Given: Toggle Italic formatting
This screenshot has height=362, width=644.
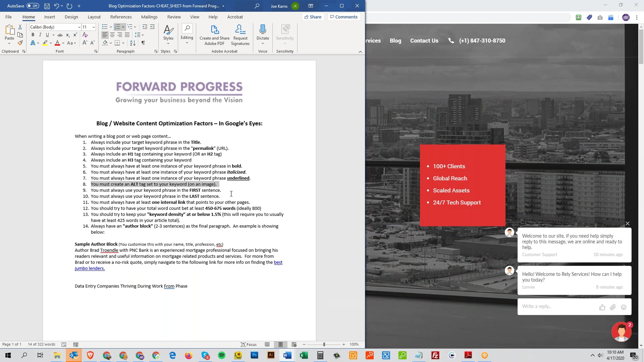Looking at the screenshot, I should 40,35.
